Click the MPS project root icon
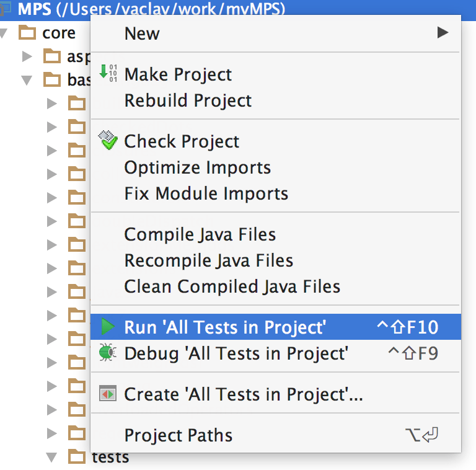The height and width of the screenshot is (470, 476). coord(6,9)
